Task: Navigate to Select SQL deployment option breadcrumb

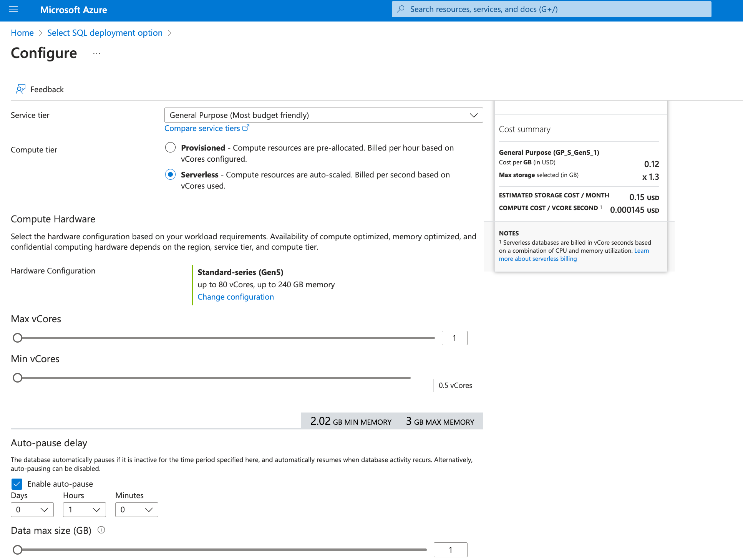Action: pyautogui.click(x=105, y=33)
